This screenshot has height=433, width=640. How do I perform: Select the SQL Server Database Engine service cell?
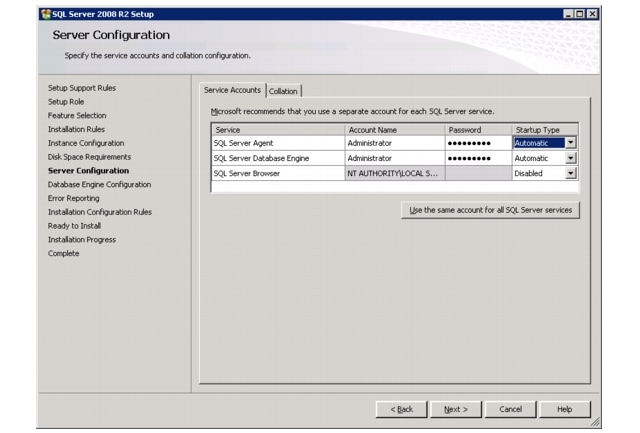point(278,158)
